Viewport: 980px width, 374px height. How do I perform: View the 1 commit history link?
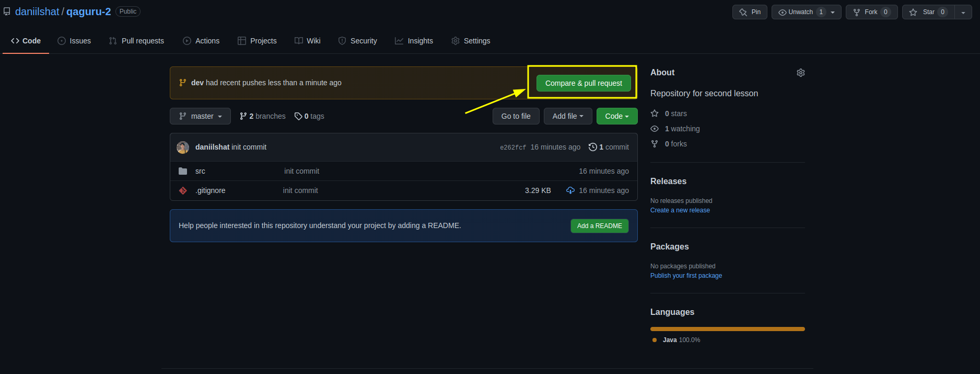point(609,147)
